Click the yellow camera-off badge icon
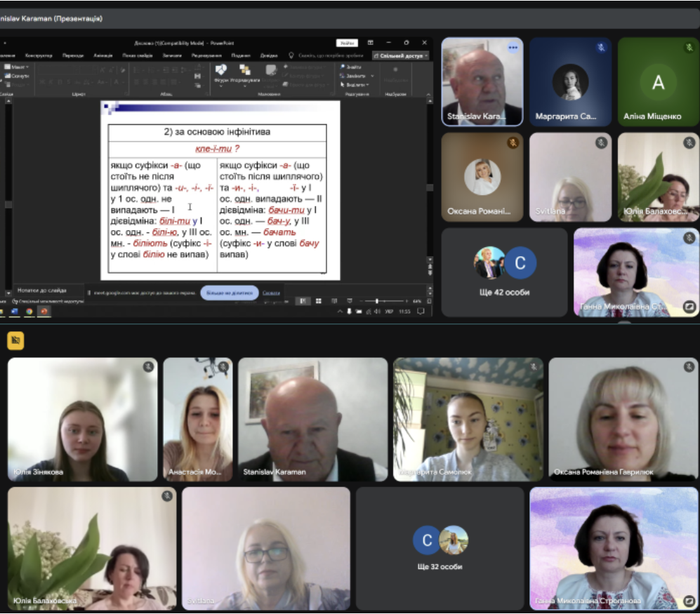The image size is (700, 614). (x=15, y=341)
